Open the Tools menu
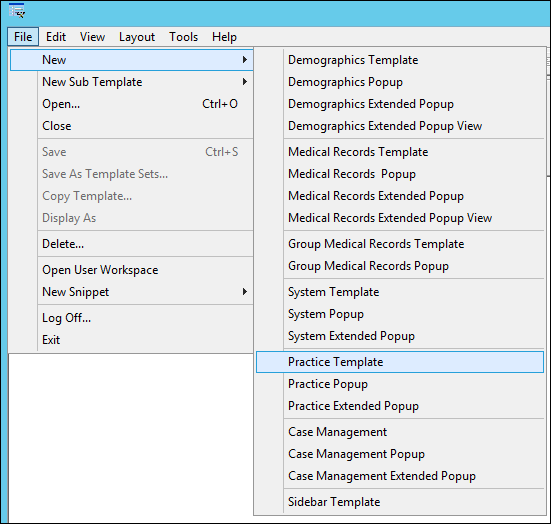The height and width of the screenshot is (524, 551). (183, 37)
